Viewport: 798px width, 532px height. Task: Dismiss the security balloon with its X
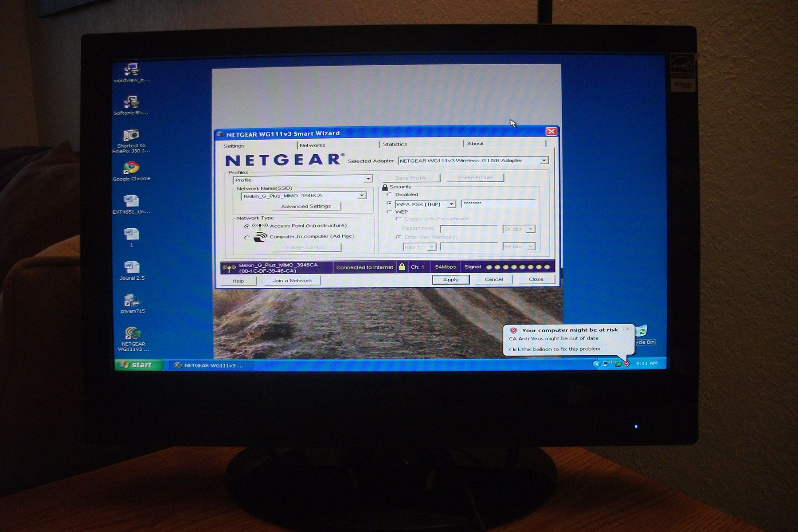click(627, 329)
